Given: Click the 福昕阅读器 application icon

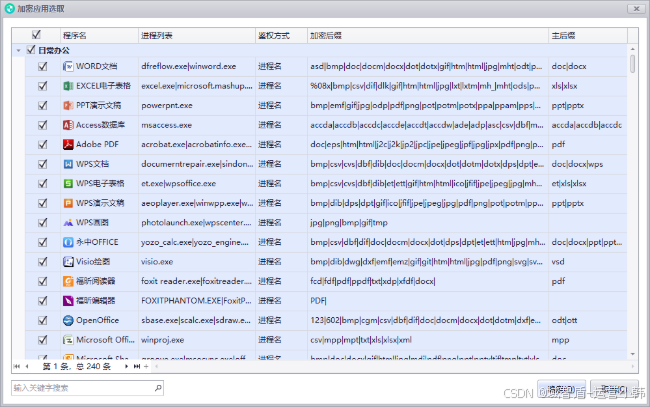Looking at the screenshot, I should point(68,281).
